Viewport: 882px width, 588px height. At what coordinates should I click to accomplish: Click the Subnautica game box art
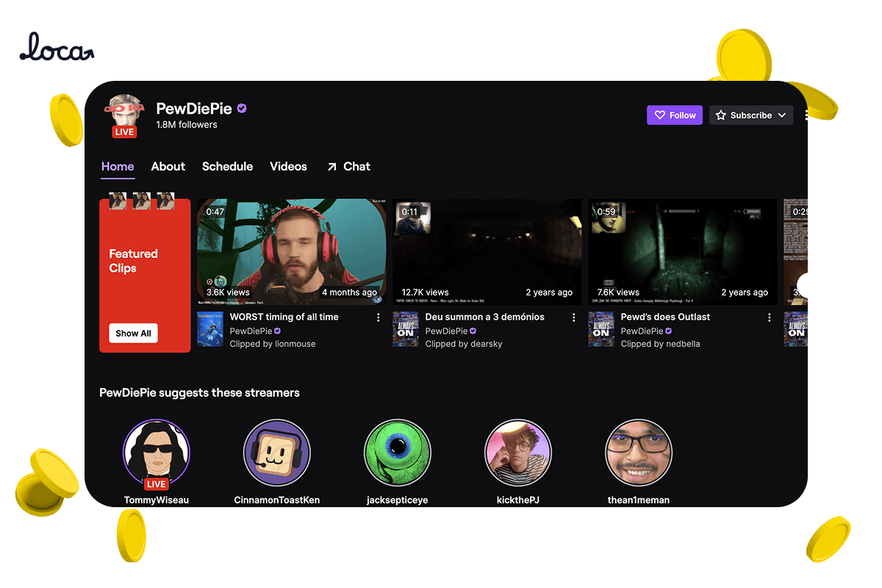pos(210,329)
